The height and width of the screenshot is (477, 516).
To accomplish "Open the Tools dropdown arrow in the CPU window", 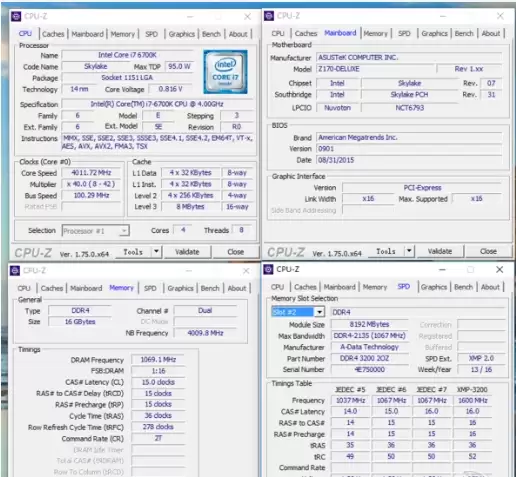I will [x=156, y=252].
